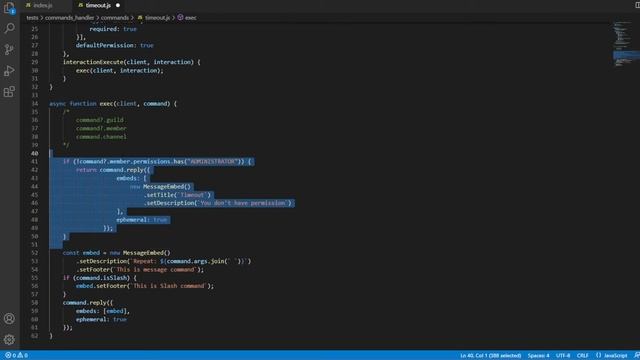Viewport: 640px width, 360px height.
Task: Click 'exec(client, interaction);' call line
Action: click(119, 70)
